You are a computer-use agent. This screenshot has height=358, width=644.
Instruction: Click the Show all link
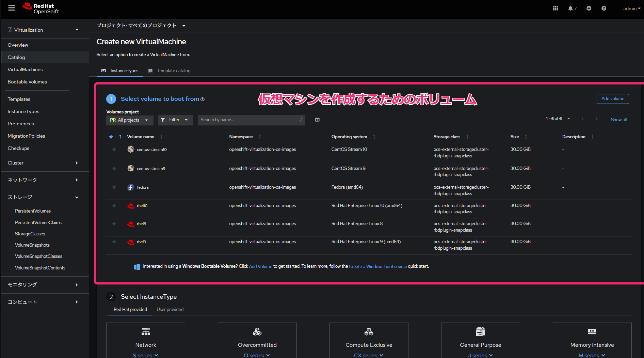coord(618,120)
